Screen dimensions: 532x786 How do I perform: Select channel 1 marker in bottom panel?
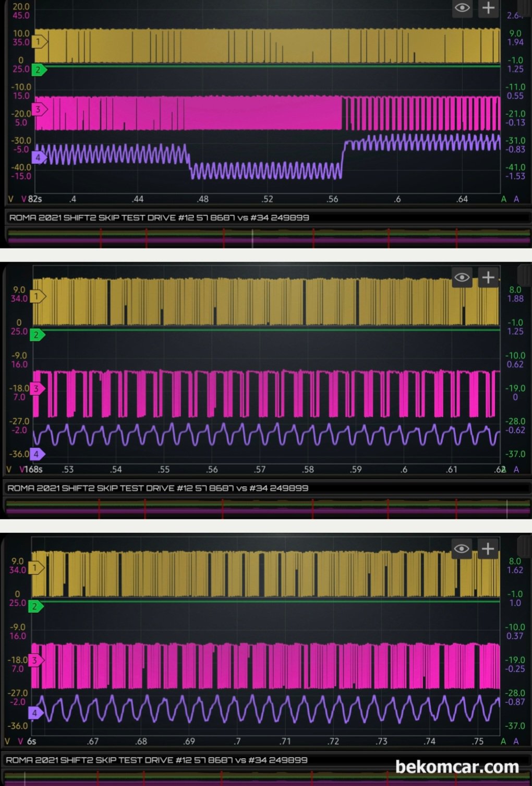37,568
